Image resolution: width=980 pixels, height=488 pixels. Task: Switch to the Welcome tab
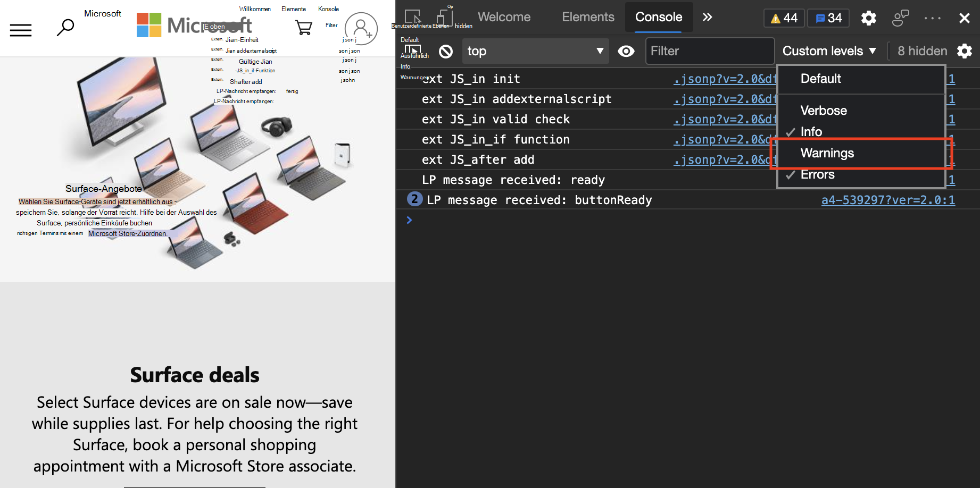coord(504,17)
